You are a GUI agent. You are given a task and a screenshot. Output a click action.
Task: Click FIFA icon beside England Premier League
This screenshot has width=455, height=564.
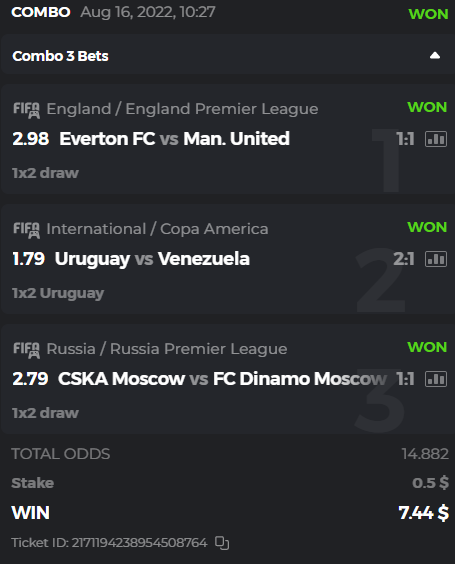coord(26,110)
